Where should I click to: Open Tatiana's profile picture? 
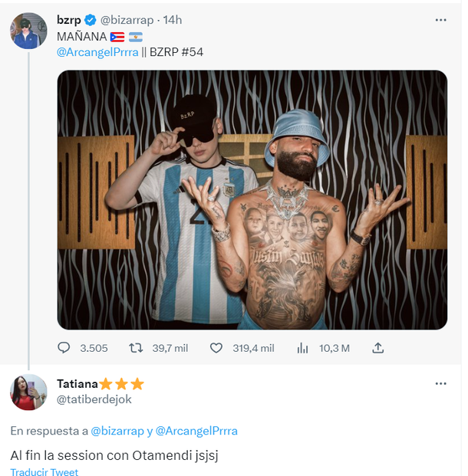(29, 392)
